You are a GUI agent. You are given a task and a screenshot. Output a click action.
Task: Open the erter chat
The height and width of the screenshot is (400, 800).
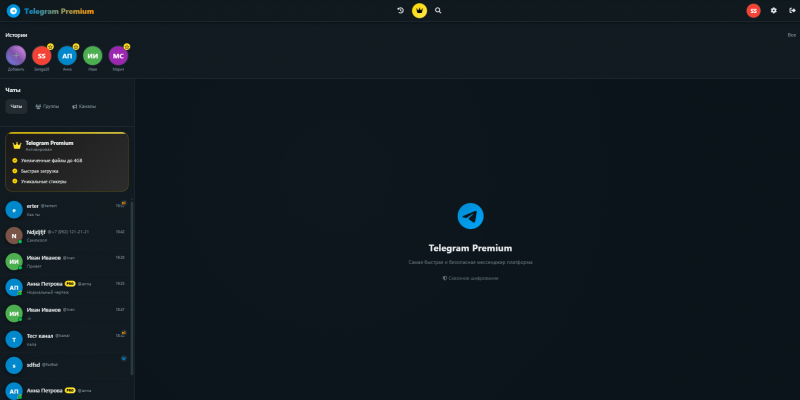coord(65,210)
